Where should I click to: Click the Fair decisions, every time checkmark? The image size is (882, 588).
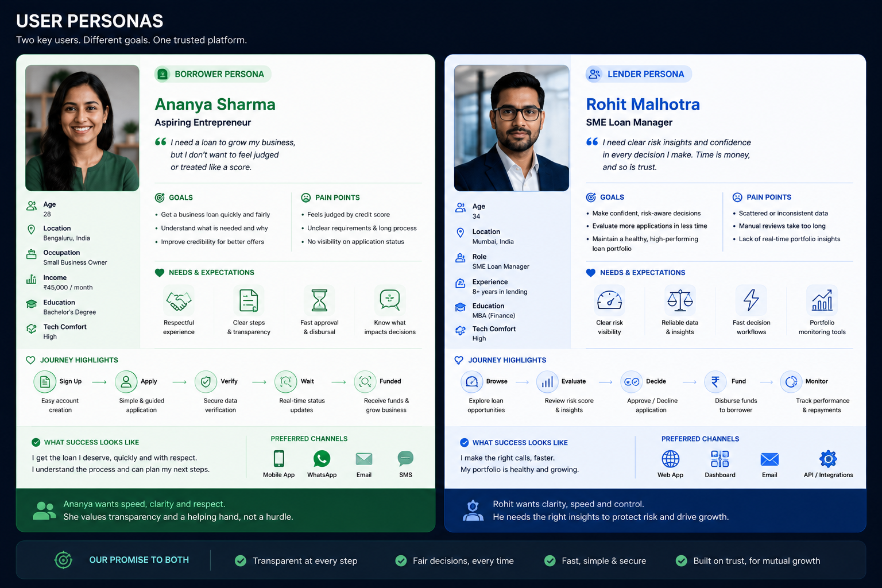click(x=401, y=561)
